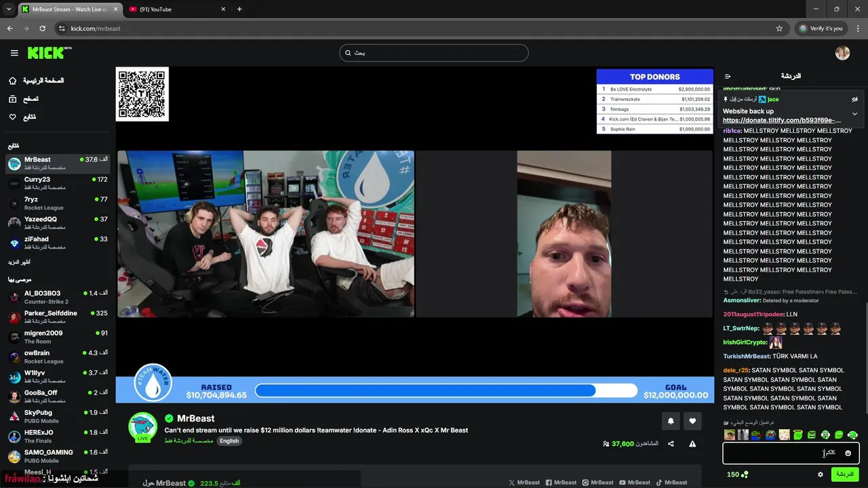
Task: Insert the blonde anime face emote
Action: pyautogui.click(x=784, y=435)
